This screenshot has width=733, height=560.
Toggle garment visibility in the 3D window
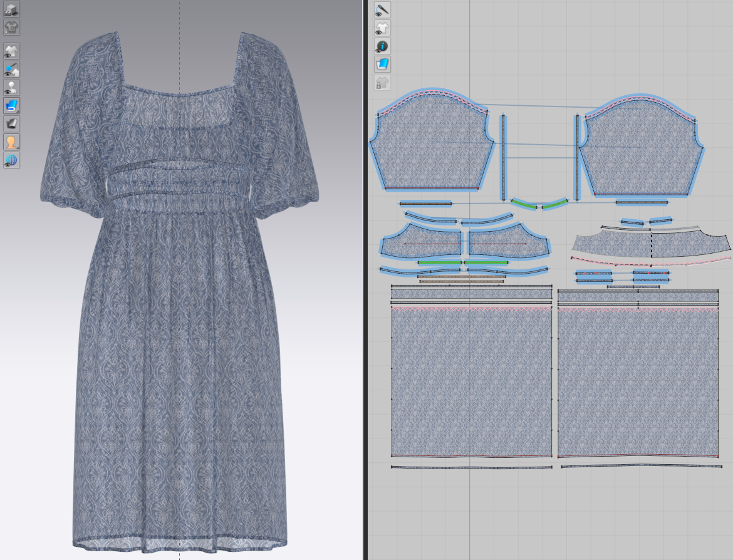[x=11, y=51]
